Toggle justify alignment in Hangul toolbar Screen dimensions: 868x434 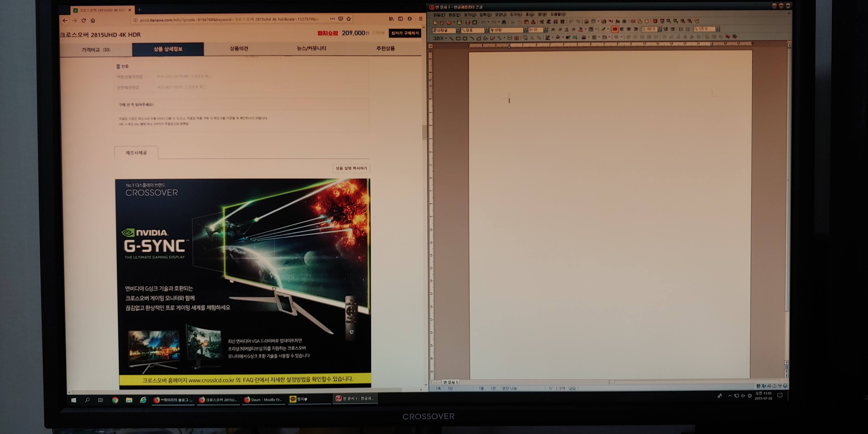point(615,29)
